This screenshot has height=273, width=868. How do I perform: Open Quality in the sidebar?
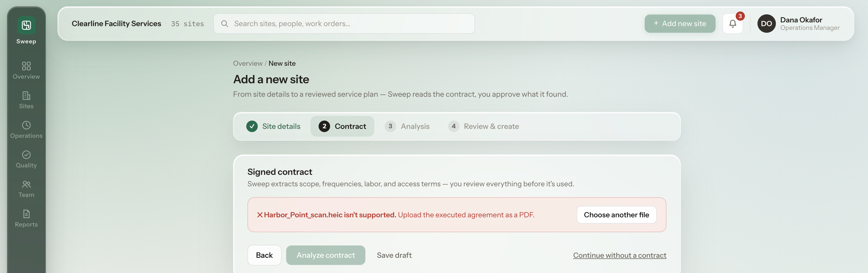point(26,159)
